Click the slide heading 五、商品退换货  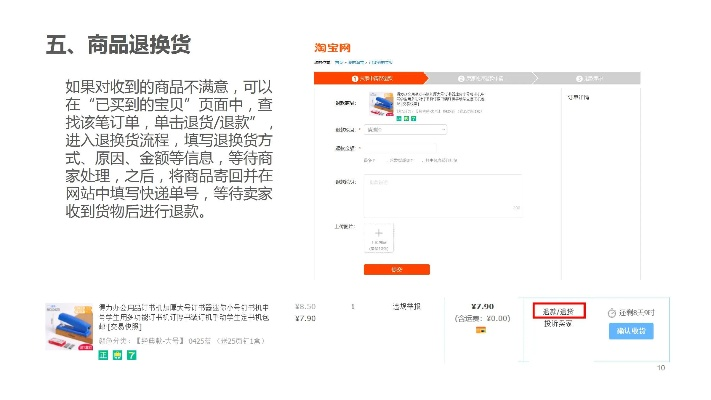118,44
